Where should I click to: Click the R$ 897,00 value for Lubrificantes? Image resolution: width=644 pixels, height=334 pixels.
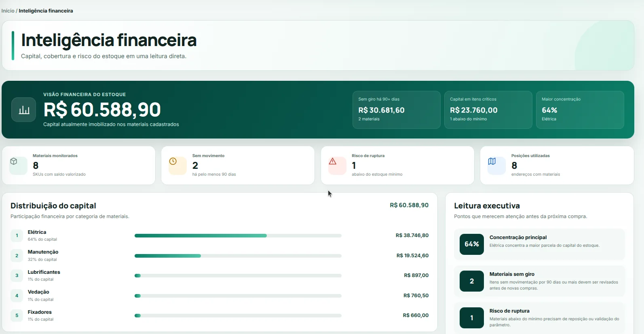tap(416, 275)
